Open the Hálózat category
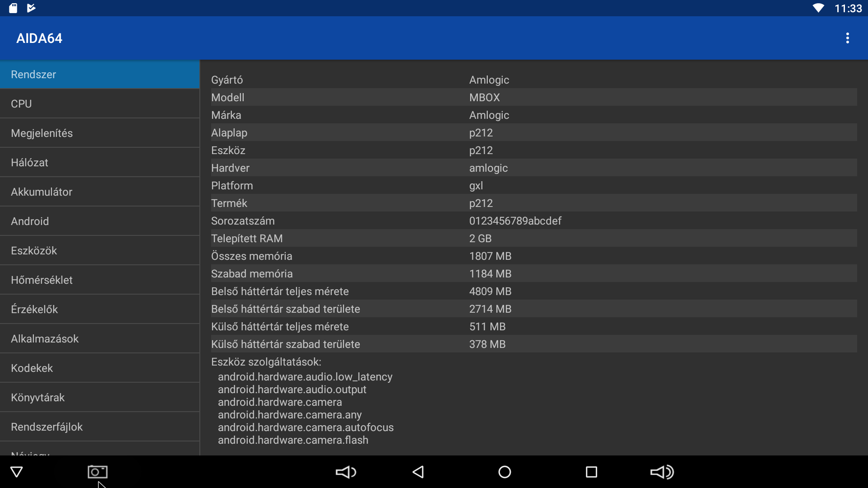Screen dimensions: 868x488 pos(100,163)
